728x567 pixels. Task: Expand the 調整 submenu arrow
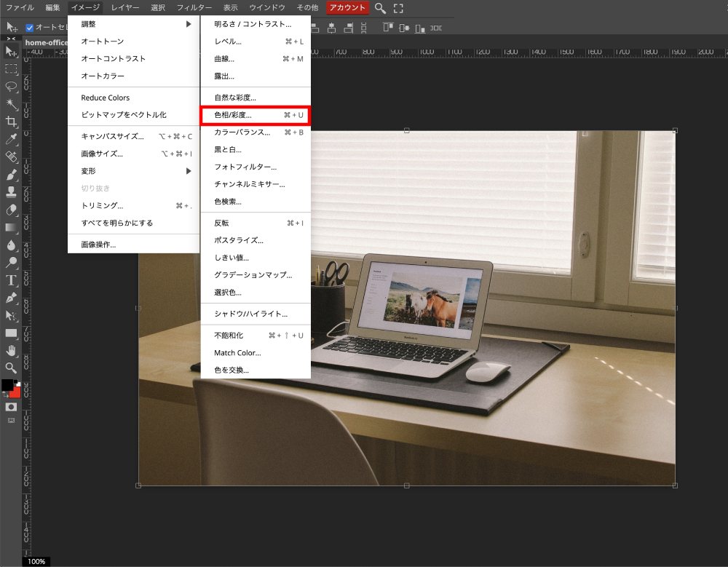(189, 24)
